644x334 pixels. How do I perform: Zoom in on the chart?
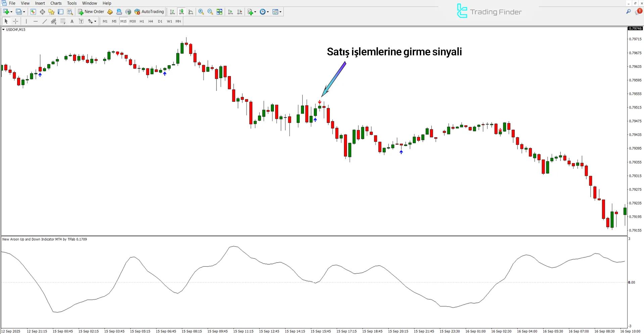[x=201, y=12]
